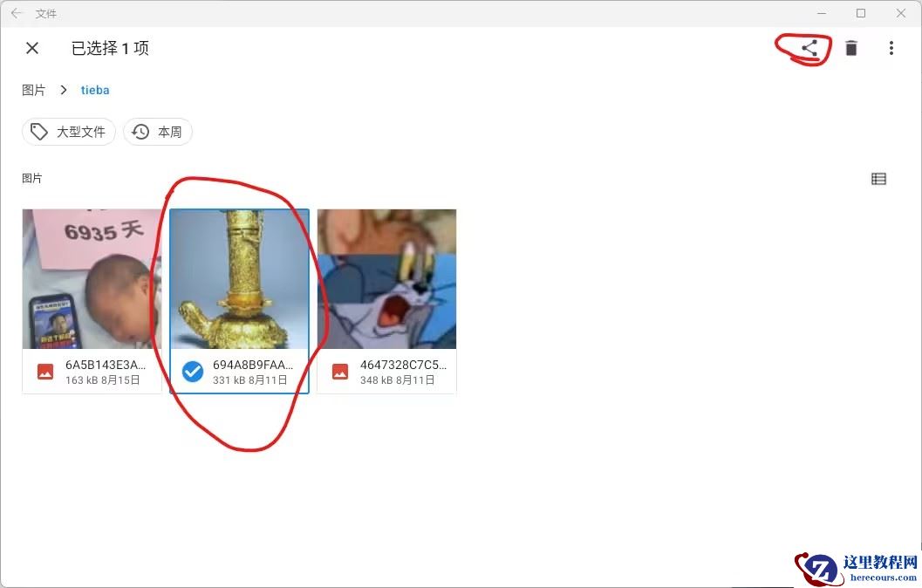
Task: Click the image icon beside 4647328C7C5 file
Action: coord(340,372)
